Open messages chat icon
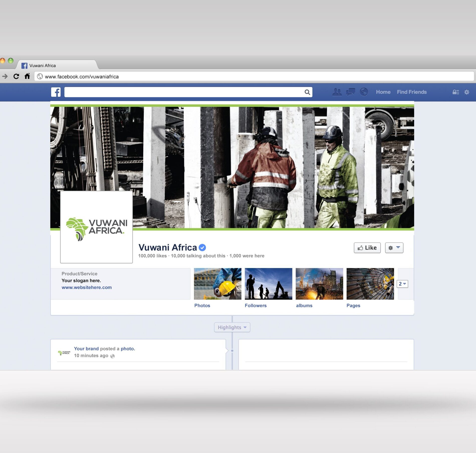This screenshot has height=453, width=476. tap(350, 92)
